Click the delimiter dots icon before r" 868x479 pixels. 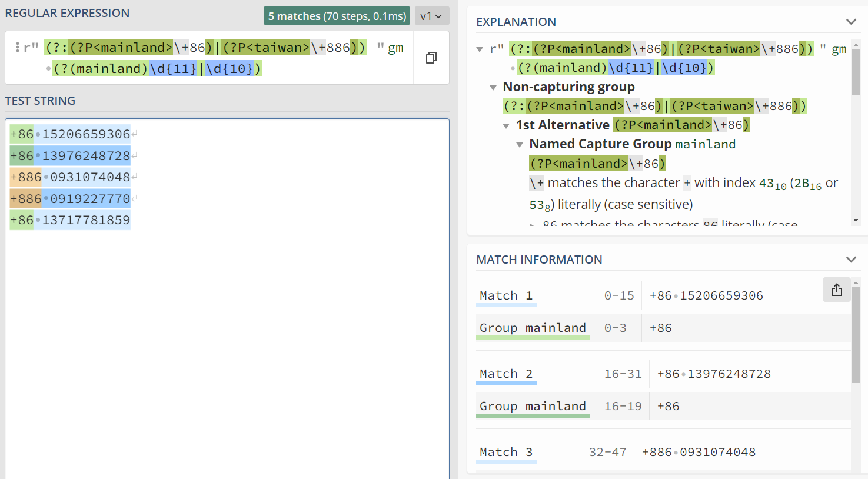click(x=18, y=48)
